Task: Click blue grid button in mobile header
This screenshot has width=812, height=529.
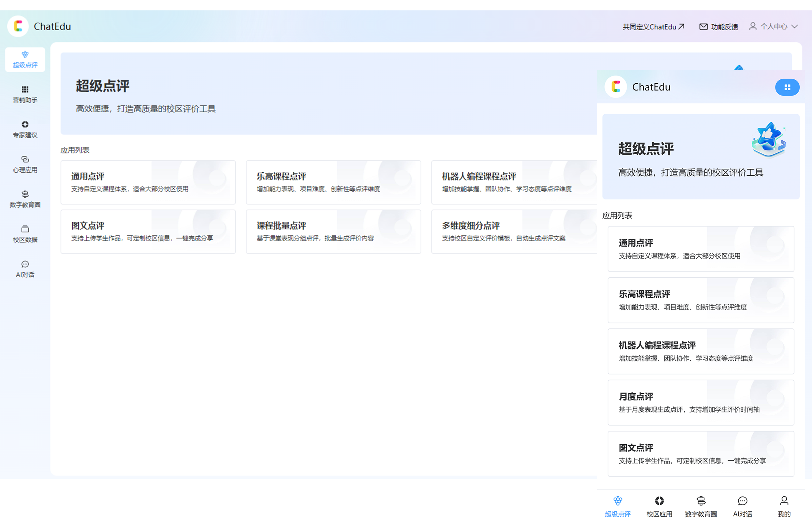Action: 787,87
